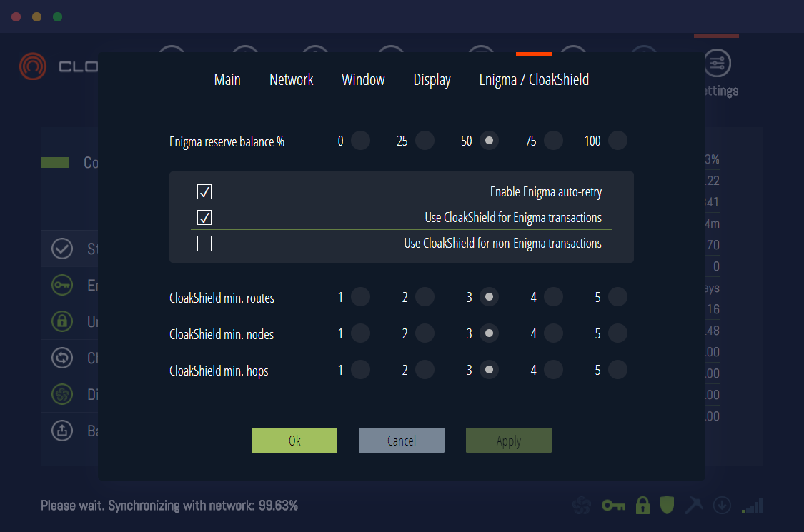Click Cancel to discard settings changes
804x532 pixels.
click(x=402, y=441)
